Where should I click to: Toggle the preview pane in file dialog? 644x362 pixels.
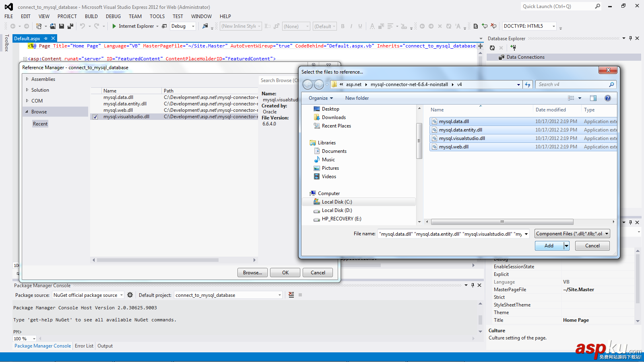(x=593, y=98)
